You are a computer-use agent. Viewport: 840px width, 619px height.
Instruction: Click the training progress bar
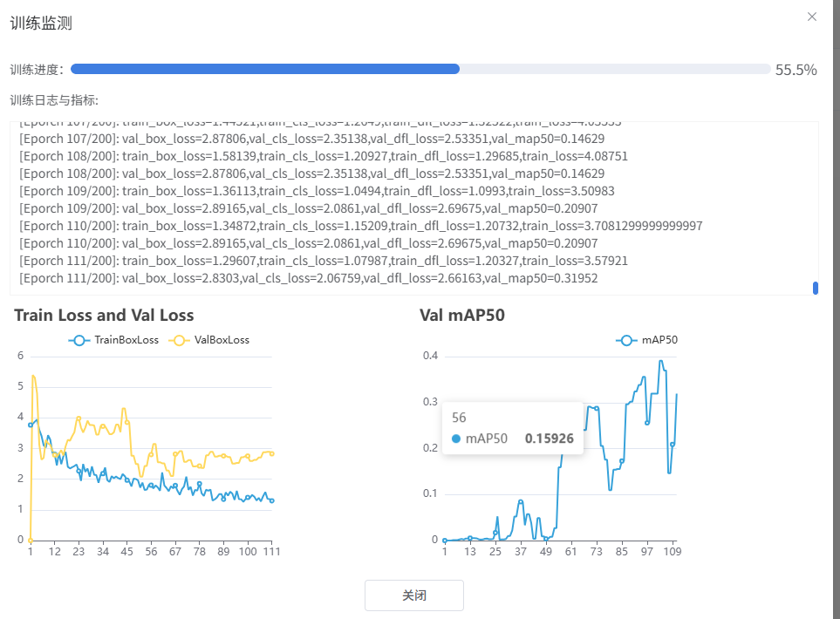pyautogui.click(x=420, y=69)
